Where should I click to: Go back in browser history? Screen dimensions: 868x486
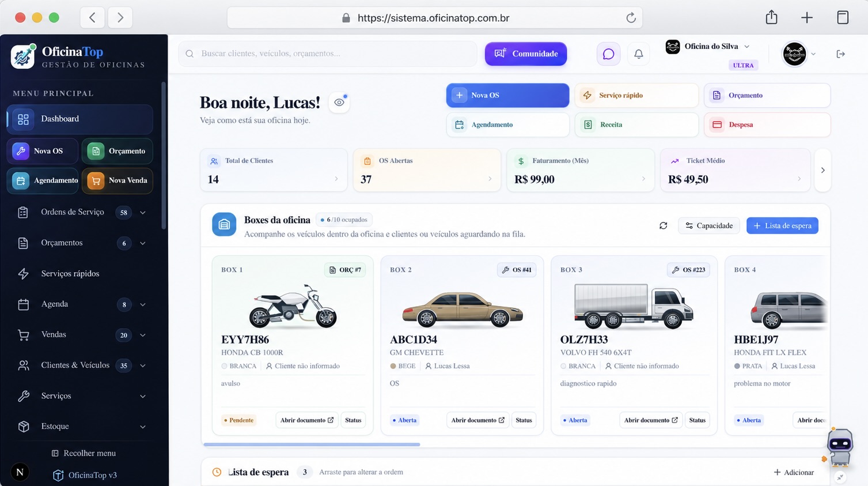[92, 18]
